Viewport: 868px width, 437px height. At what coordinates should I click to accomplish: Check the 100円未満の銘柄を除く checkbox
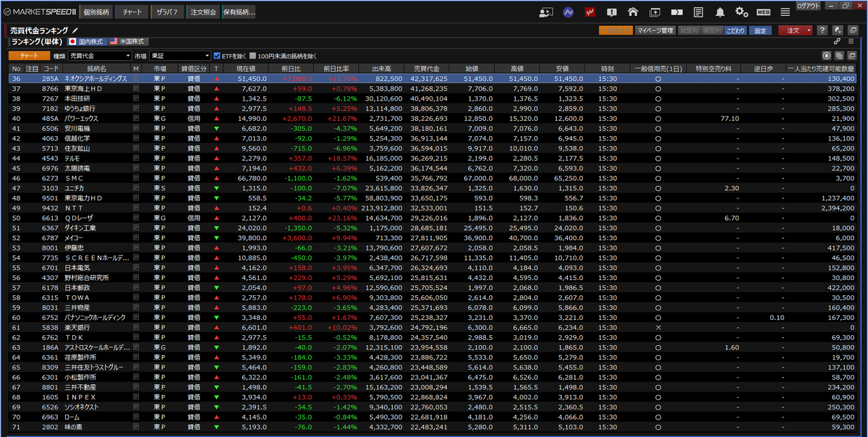click(252, 56)
